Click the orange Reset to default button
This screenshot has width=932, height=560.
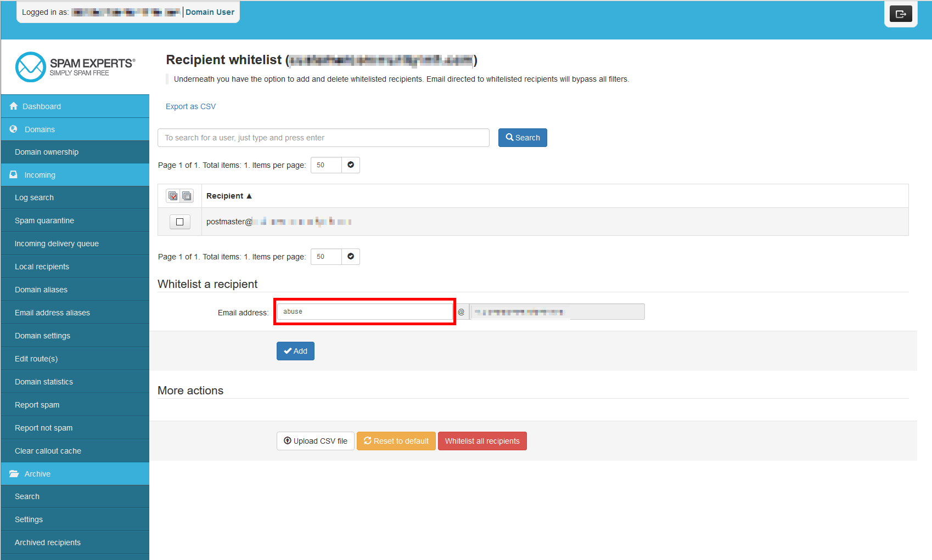[x=396, y=441]
